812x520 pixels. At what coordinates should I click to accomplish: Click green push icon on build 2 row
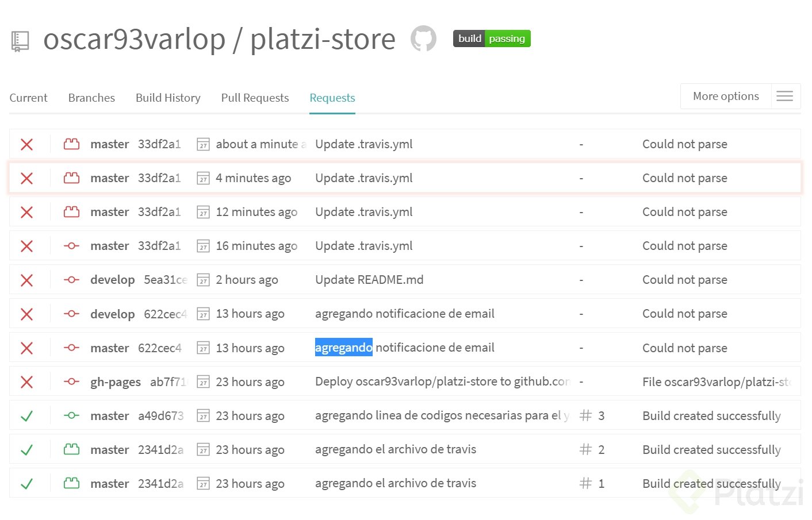(x=71, y=449)
